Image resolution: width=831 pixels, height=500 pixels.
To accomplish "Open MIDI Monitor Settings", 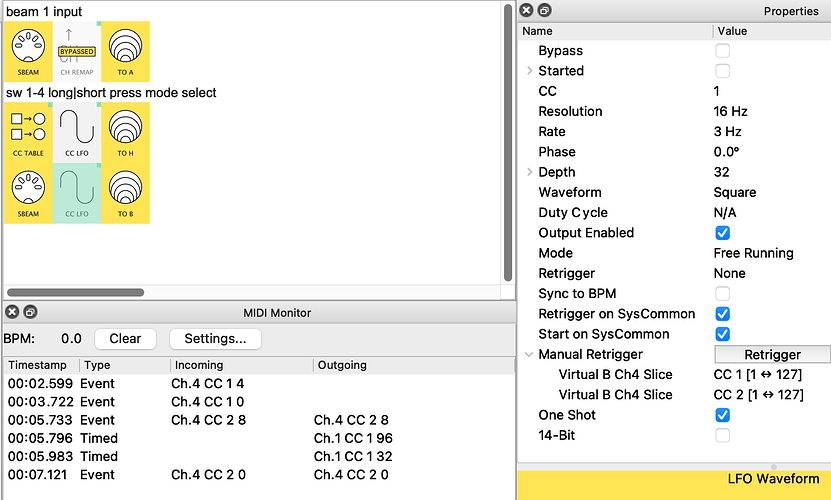I will tap(215, 338).
